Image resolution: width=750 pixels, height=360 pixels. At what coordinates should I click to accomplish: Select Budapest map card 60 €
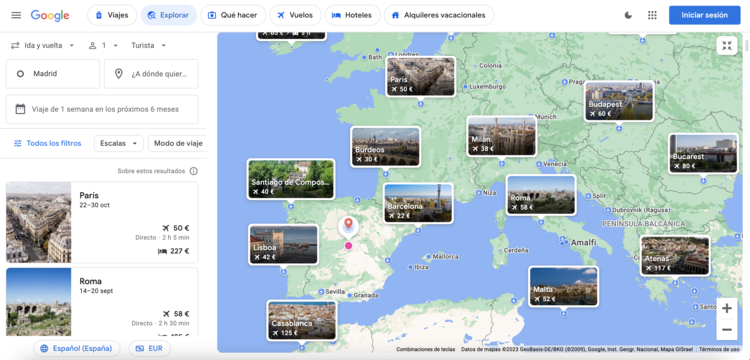point(619,101)
